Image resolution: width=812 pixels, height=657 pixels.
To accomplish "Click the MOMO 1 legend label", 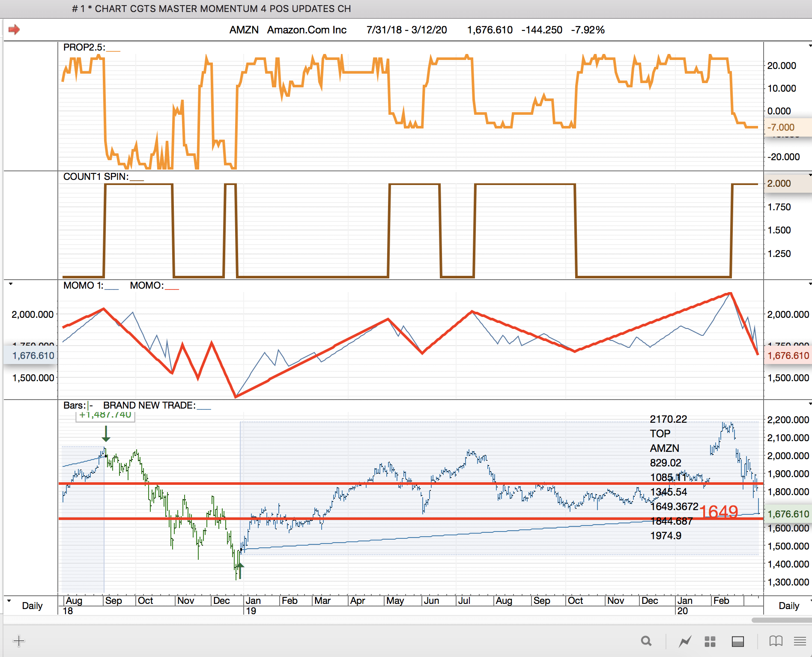I will tap(83, 286).
